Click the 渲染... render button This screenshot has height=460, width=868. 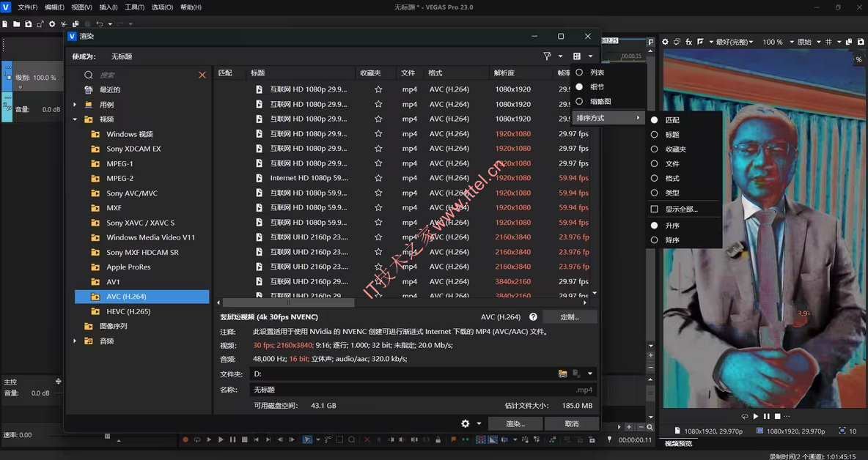[x=515, y=423]
